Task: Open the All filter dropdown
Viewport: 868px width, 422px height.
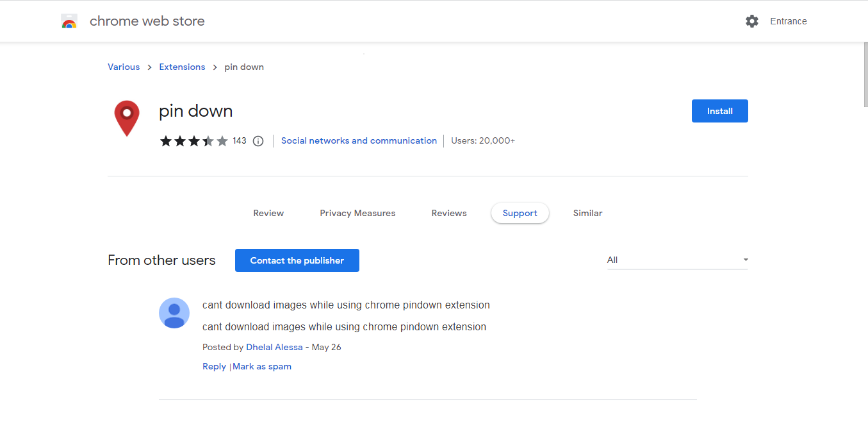Action: [x=678, y=260]
